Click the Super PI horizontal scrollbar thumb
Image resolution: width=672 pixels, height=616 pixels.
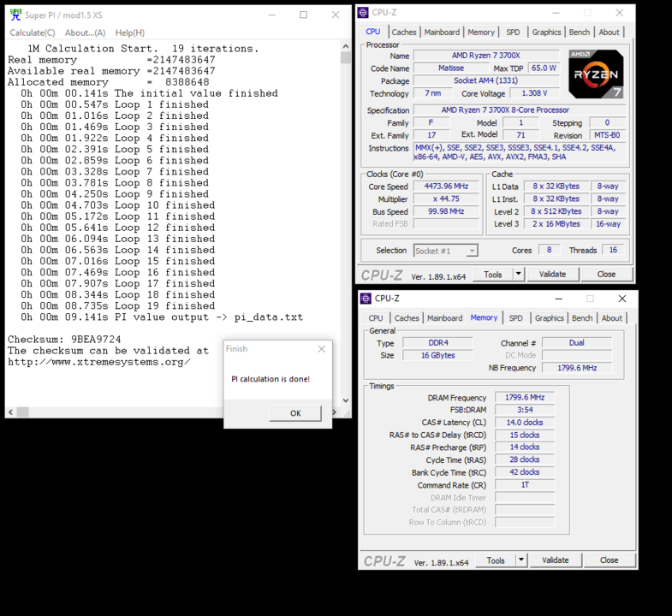[x=23, y=412]
